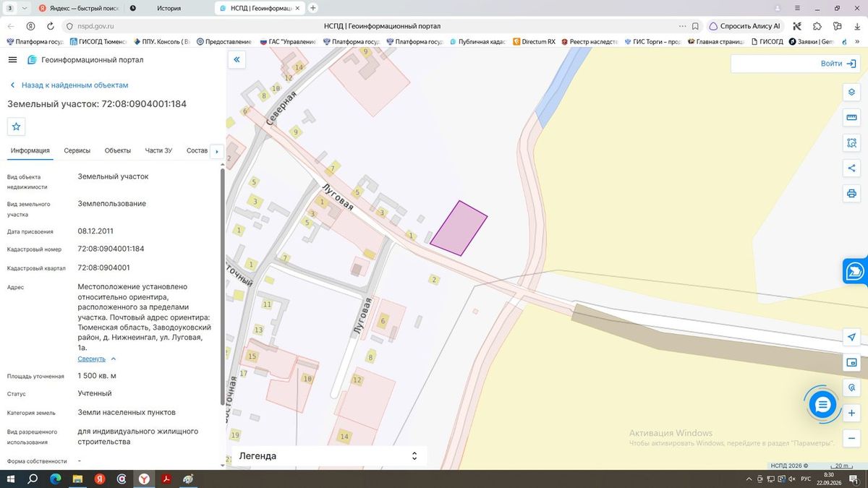
Task: Open the browser tab list dropdown
Action: click(25, 8)
